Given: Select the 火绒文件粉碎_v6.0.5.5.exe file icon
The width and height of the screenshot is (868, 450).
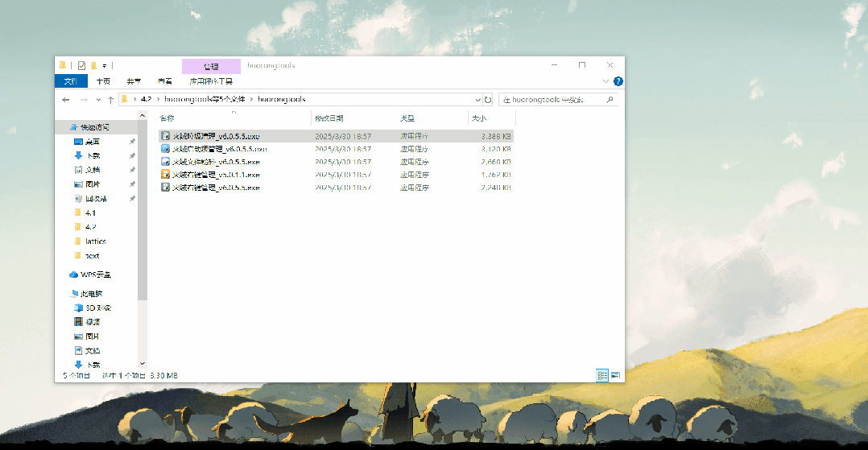Looking at the screenshot, I should [x=165, y=162].
